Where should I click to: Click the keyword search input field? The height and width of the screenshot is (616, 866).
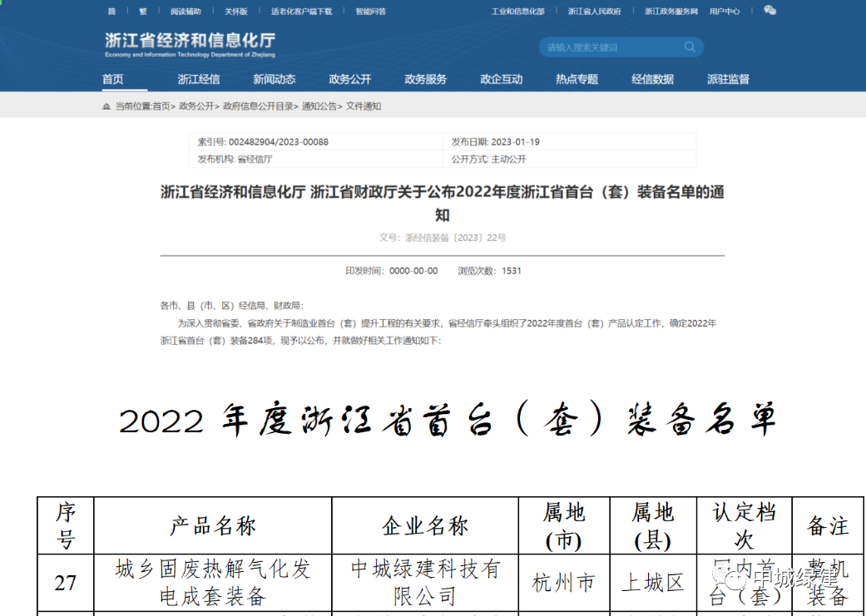[x=611, y=47]
